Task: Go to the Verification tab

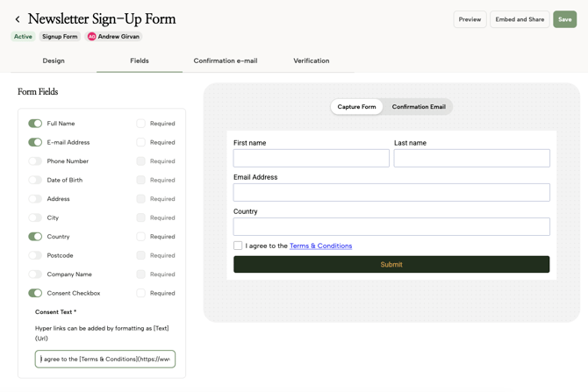Action: [x=312, y=61]
